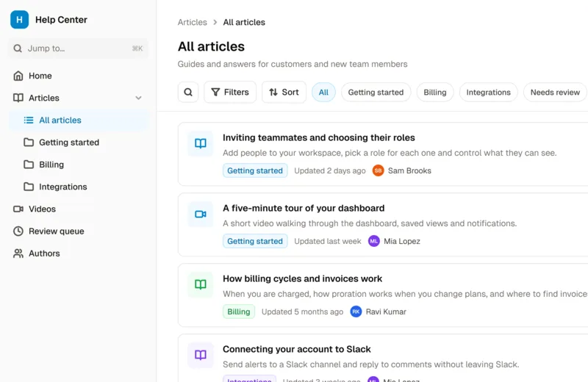The width and height of the screenshot is (588, 382).
Task: Open A five-minute tour of your dashboard
Action: pyautogui.click(x=304, y=208)
